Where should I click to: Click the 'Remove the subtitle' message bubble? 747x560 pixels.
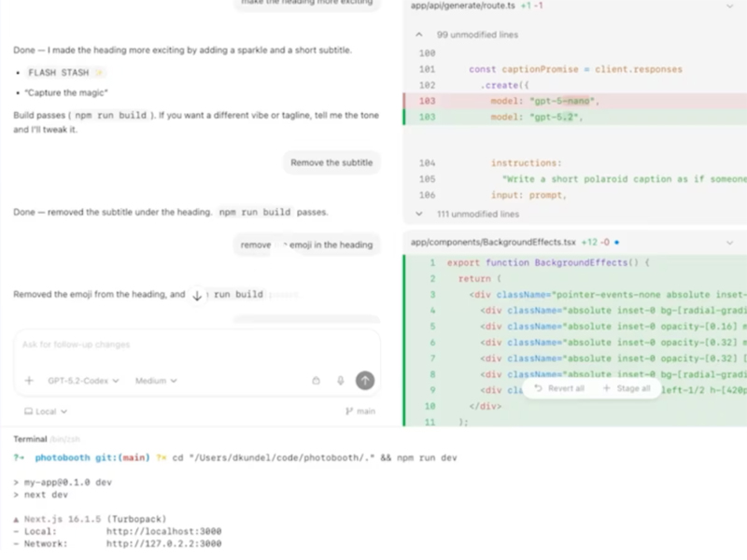331,162
